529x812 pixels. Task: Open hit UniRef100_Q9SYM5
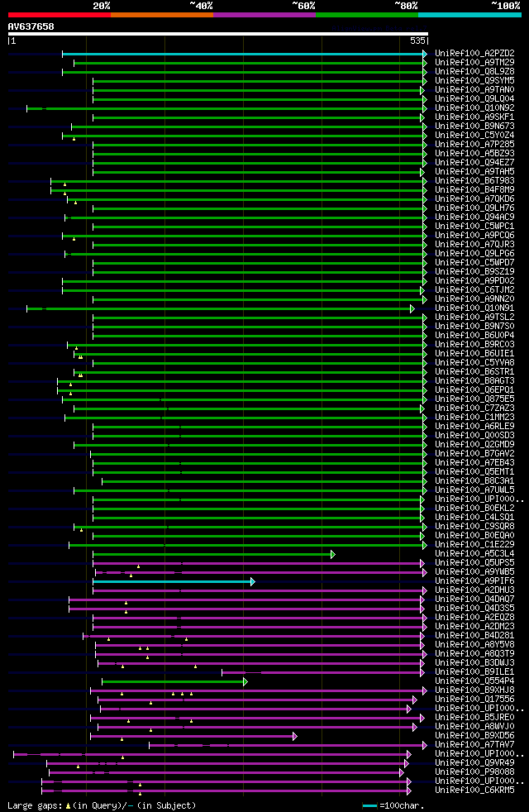coord(474,81)
